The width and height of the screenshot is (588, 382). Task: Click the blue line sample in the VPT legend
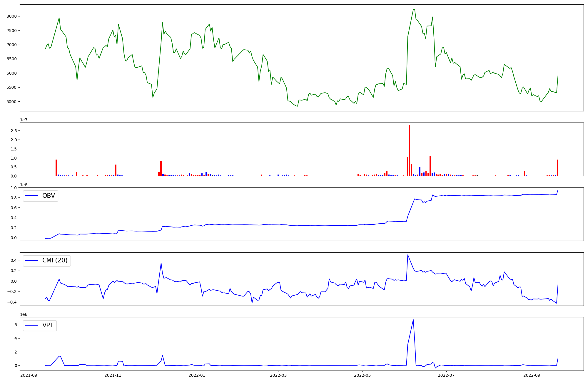click(x=32, y=325)
